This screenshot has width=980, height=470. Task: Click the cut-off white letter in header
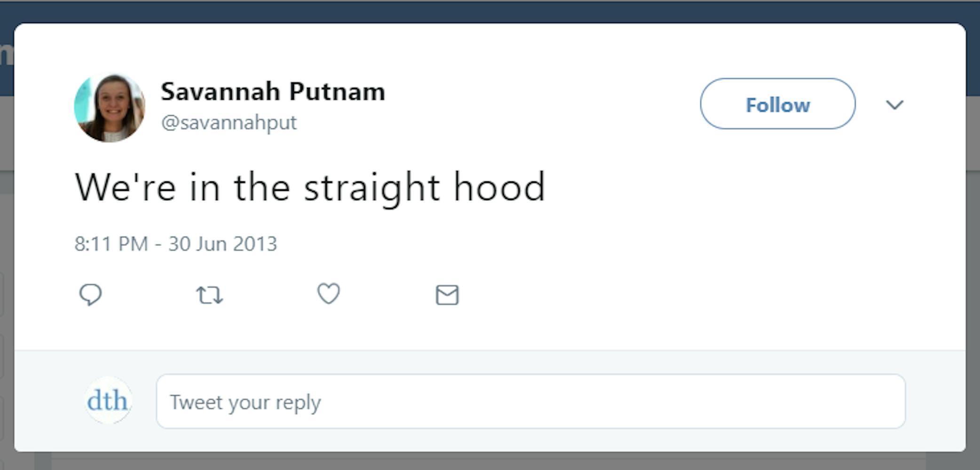coord(6,55)
